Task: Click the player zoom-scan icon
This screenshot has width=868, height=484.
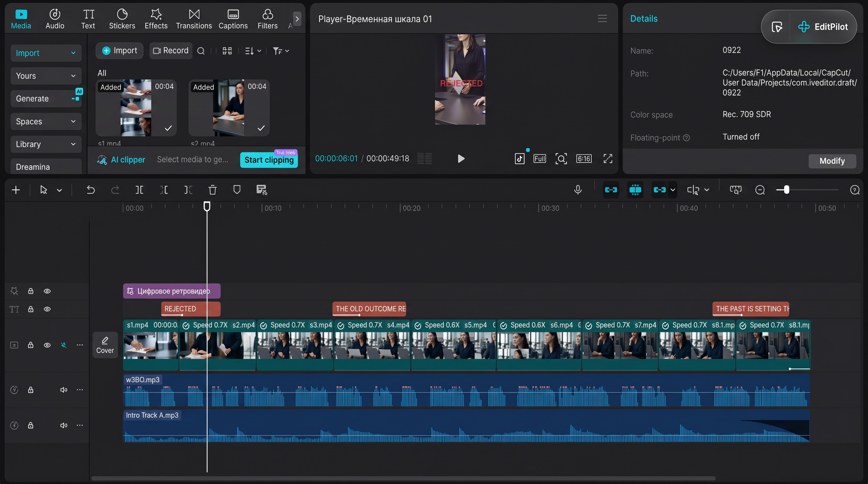Action: coord(561,158)
